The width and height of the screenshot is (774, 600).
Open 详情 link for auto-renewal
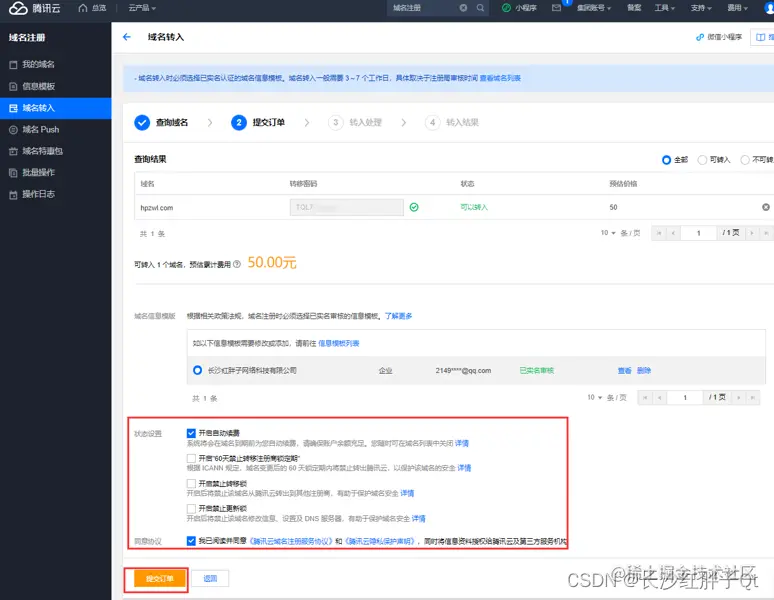462,443
